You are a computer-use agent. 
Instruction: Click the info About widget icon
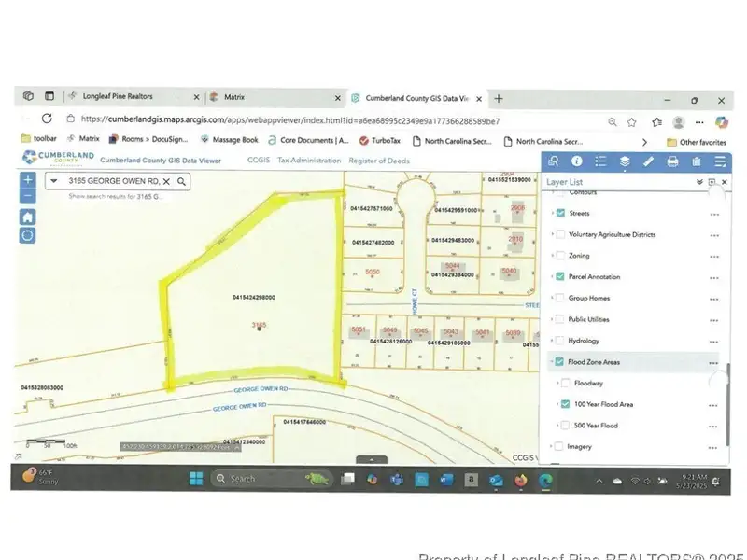(577, 161)
